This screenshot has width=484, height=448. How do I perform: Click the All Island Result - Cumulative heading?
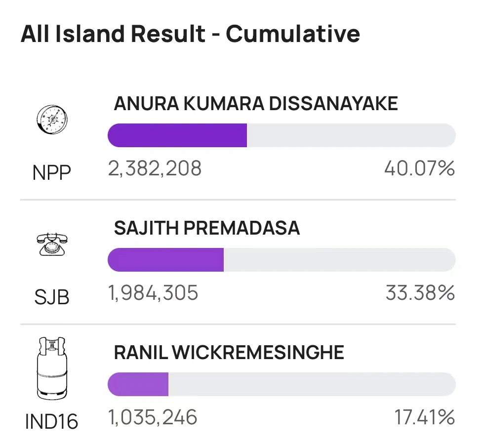190,34
